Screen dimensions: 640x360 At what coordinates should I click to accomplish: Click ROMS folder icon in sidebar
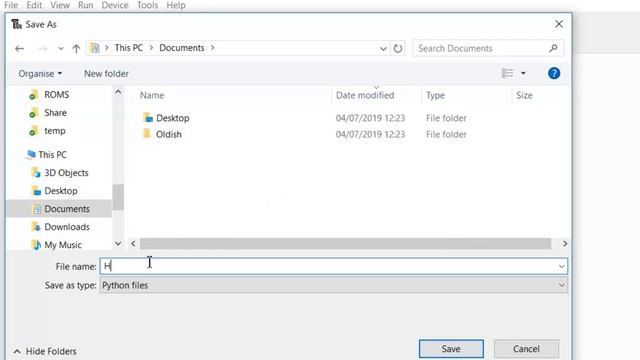pyautogui.click(x=34, y=95)
